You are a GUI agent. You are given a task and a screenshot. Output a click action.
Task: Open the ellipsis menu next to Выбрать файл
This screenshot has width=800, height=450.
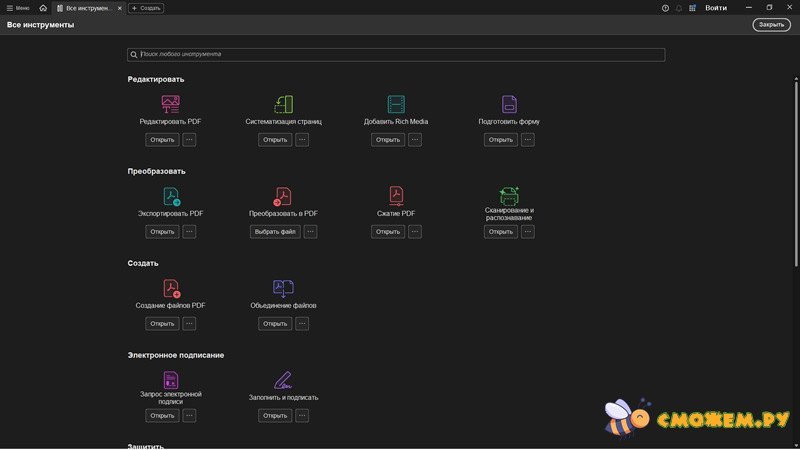click(x=310, y=232)
